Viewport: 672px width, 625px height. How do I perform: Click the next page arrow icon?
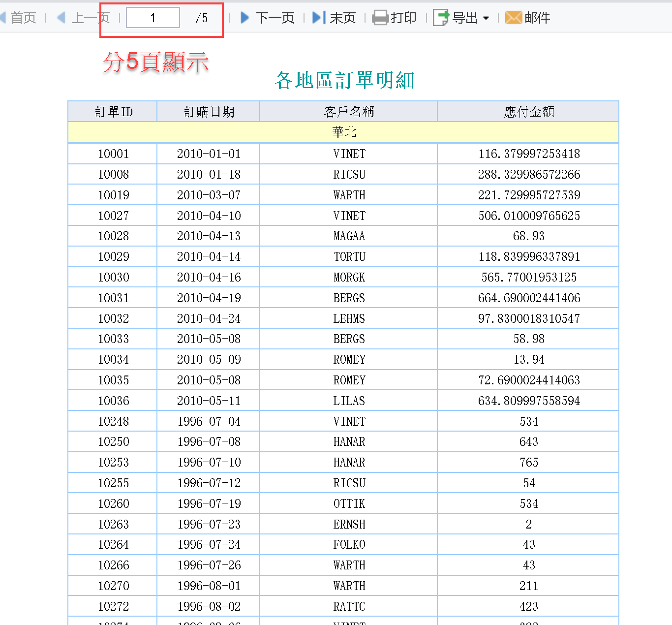point(244,18)
